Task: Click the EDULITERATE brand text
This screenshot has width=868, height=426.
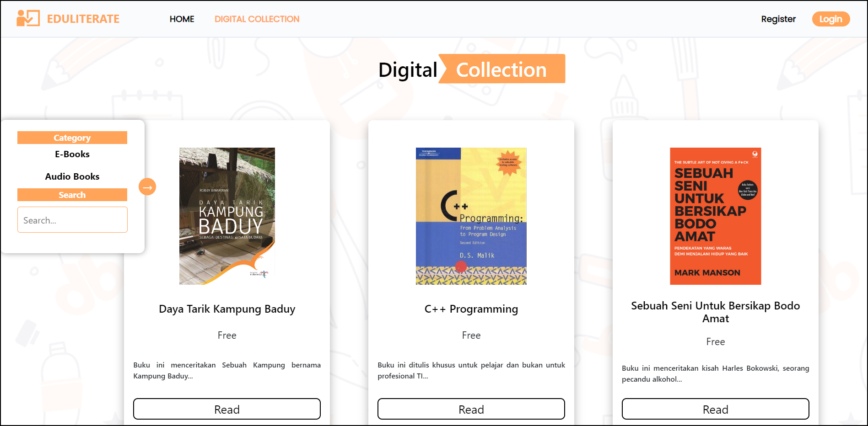Action: coord(83,19)
